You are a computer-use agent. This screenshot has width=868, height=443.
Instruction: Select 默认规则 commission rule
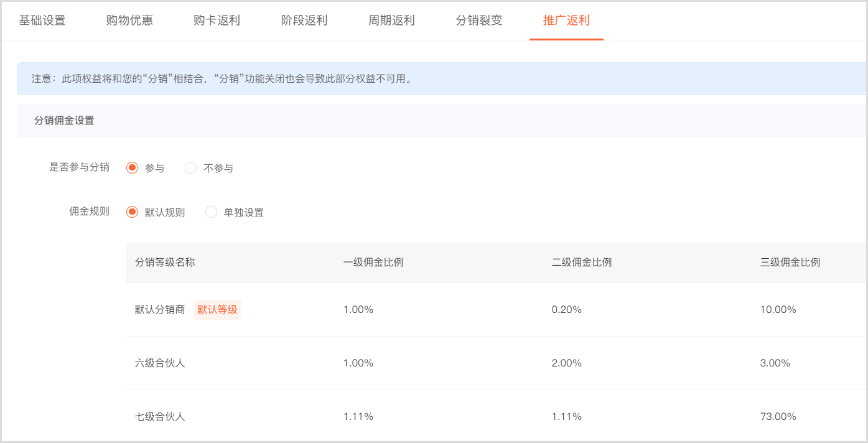[x=132, y=212]
